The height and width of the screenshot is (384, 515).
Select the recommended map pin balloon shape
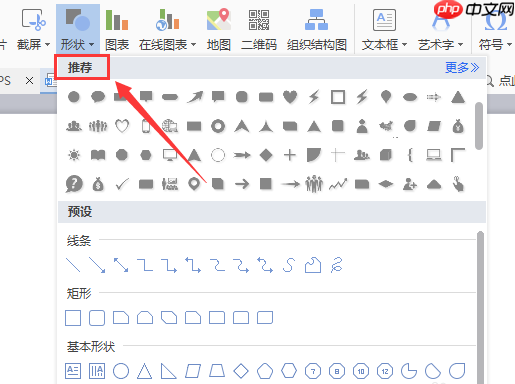pyautogui.click(x=386, y=97)
